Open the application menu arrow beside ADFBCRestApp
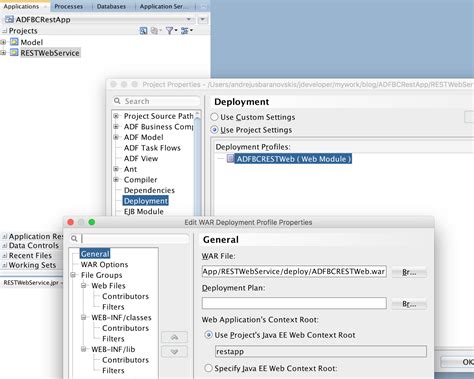 [x=202, y=20]
